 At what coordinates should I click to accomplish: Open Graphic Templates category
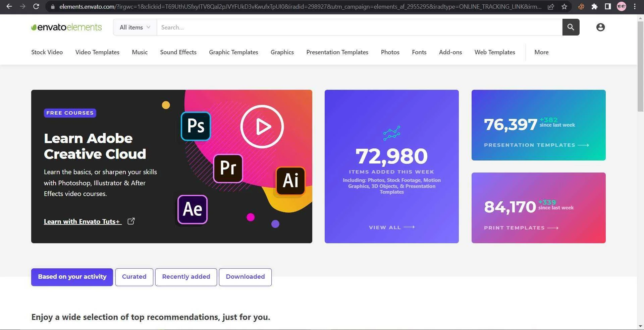233,52
